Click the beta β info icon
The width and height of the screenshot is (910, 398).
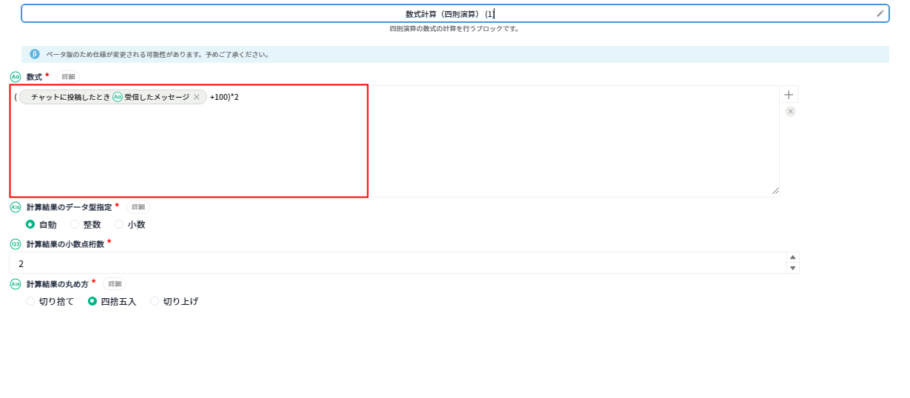(x=35, y=54)
